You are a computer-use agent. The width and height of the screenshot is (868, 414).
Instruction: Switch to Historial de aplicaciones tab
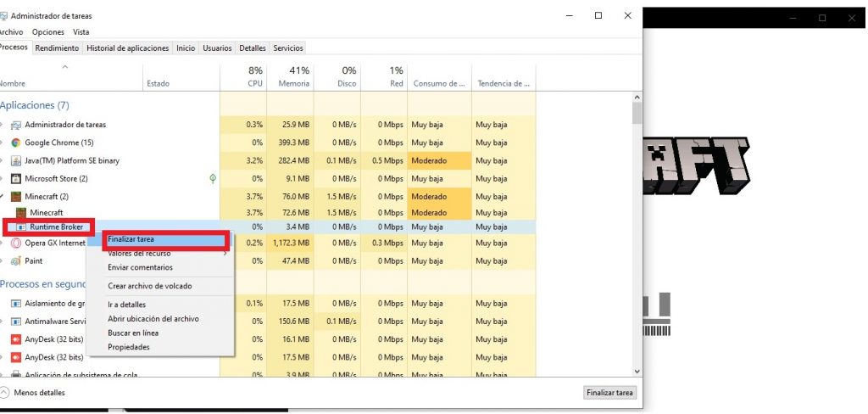pos(127,48)
